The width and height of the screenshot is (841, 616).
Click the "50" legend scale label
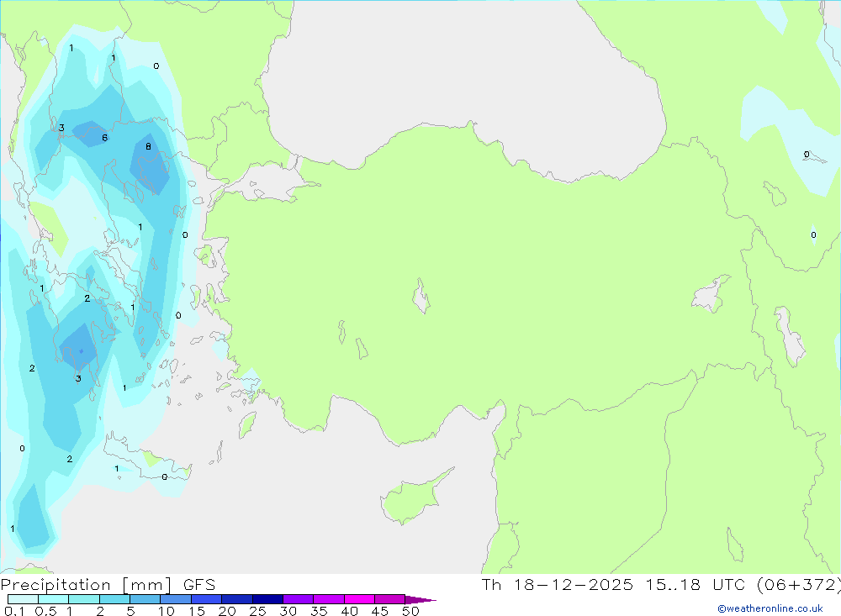410,611
